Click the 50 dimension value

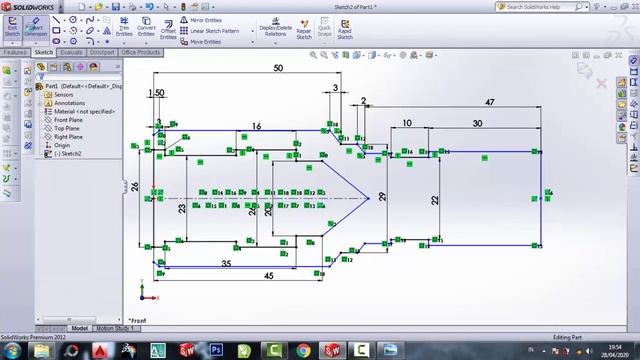click(x=278, y=68)
